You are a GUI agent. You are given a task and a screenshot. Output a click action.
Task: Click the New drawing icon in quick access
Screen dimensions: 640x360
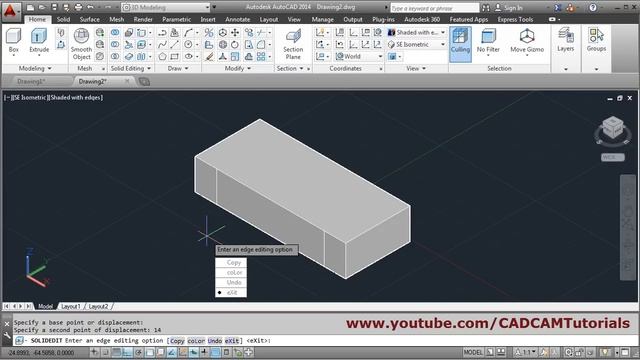tap(30, 7)
